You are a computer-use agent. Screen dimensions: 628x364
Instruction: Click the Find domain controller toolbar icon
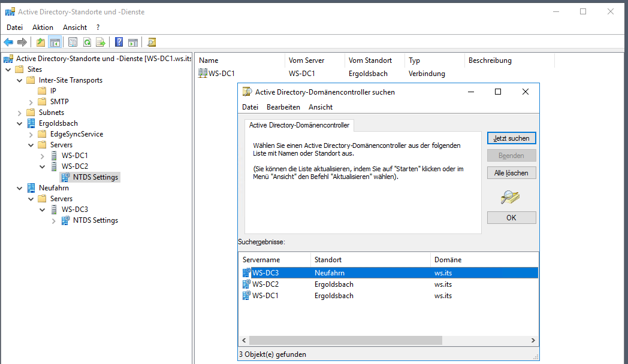152,42
